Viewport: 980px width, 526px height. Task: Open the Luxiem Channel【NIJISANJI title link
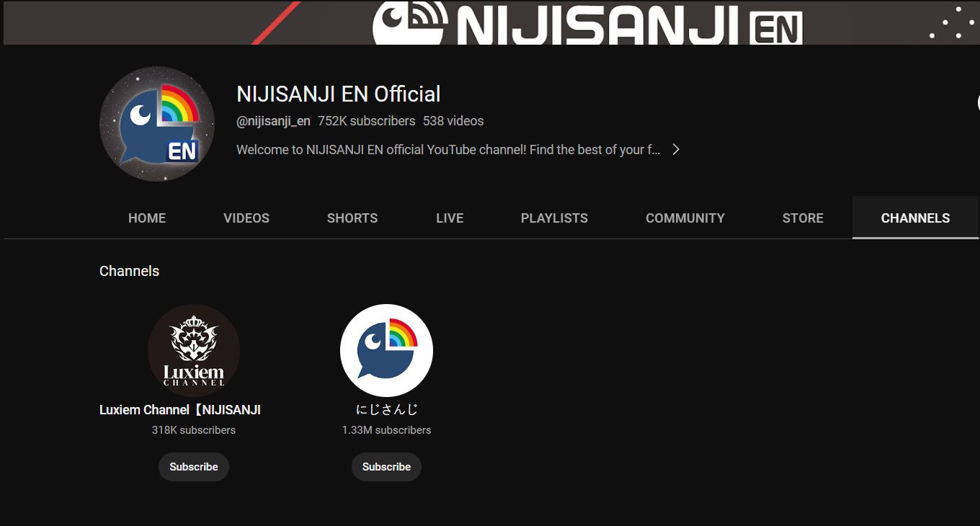[180, 410]
